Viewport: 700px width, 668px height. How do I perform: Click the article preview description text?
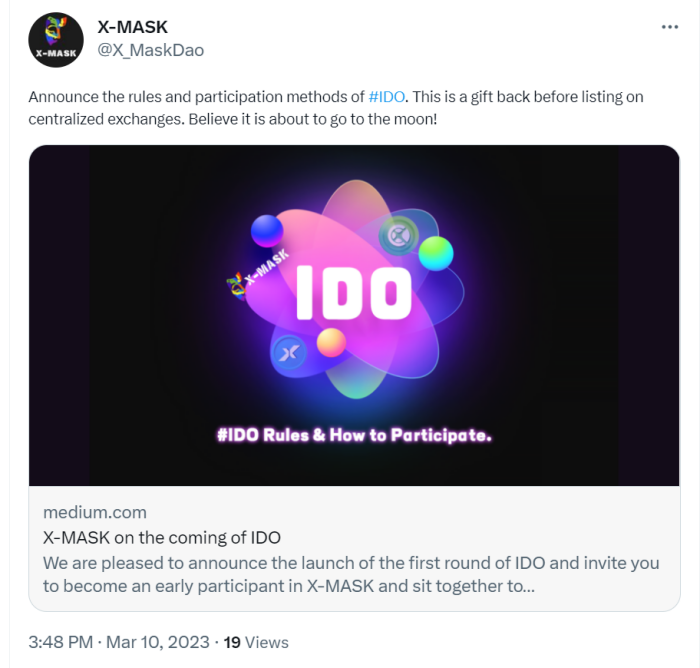(350, 574)
